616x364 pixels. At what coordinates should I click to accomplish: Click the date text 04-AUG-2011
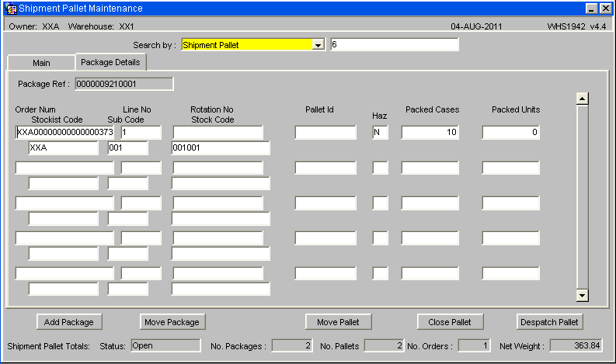(476, 26)
